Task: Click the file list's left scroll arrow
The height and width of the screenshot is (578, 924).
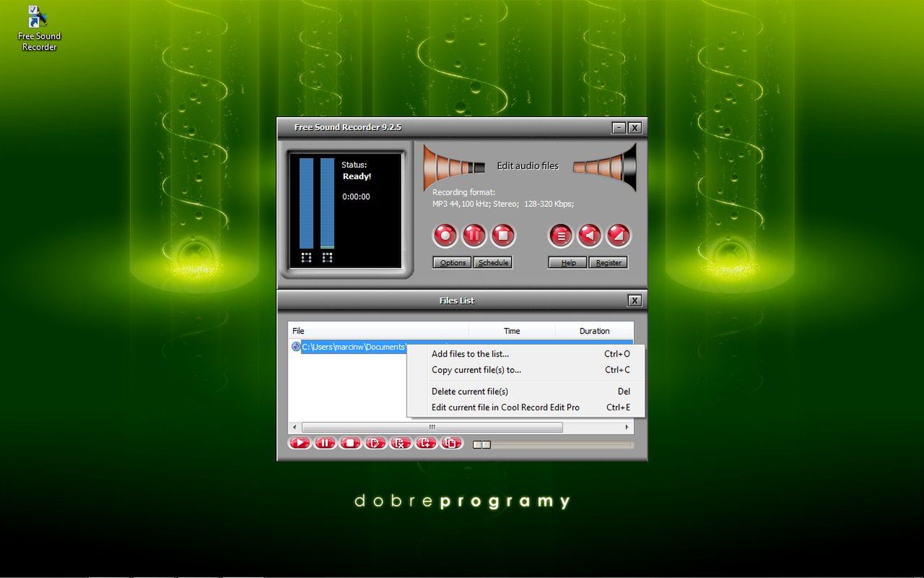Action: pyautogui.click(x=294, y=428)
